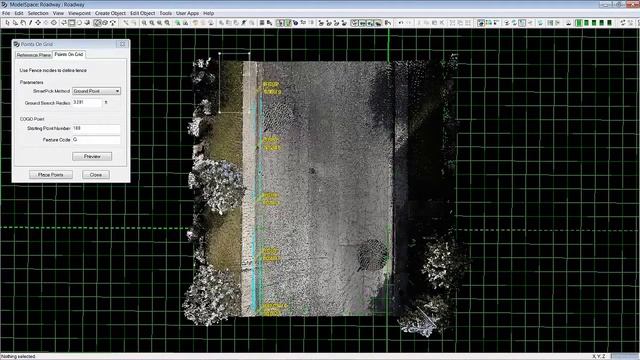Select the Points On Grid tab

69,54
